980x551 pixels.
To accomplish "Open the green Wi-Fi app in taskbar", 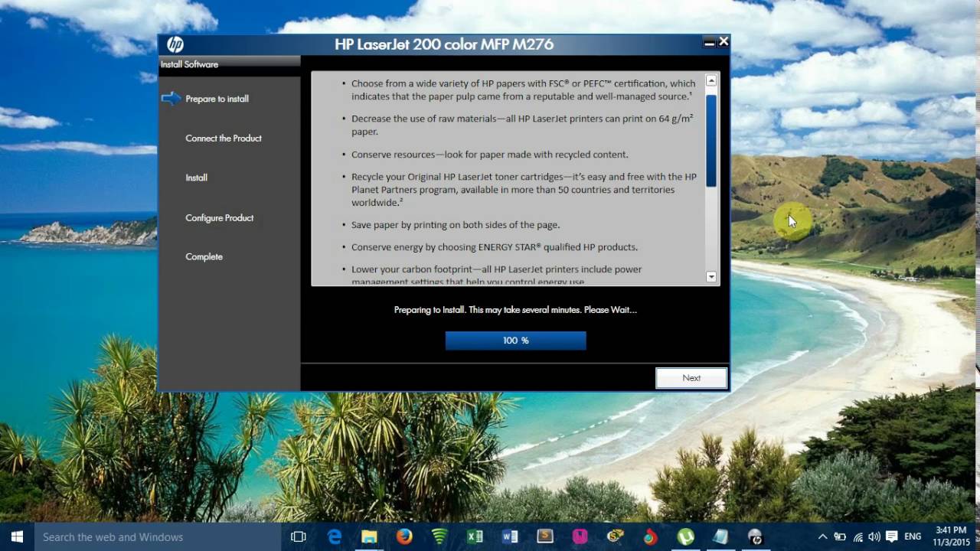I will (x=439, y=537).
